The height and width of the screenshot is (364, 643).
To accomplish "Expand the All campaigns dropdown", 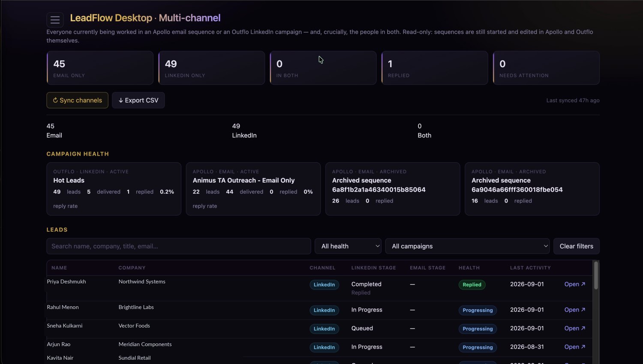I will 467,246.
